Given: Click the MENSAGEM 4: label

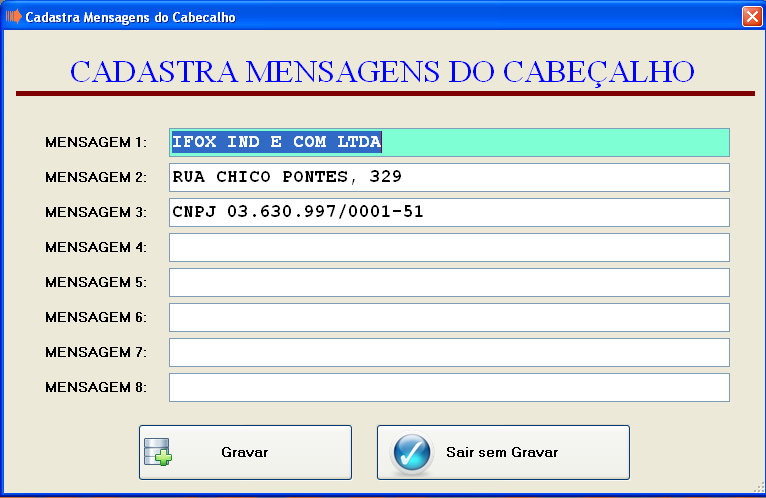Looking at the screenshot, I should pyautogui.click(x=96, y=247).
